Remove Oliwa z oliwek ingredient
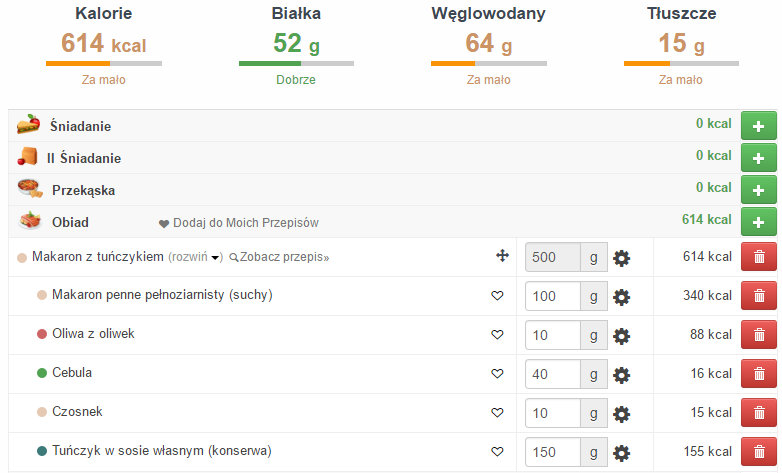782x473 pixels. [x=758, y=335]
